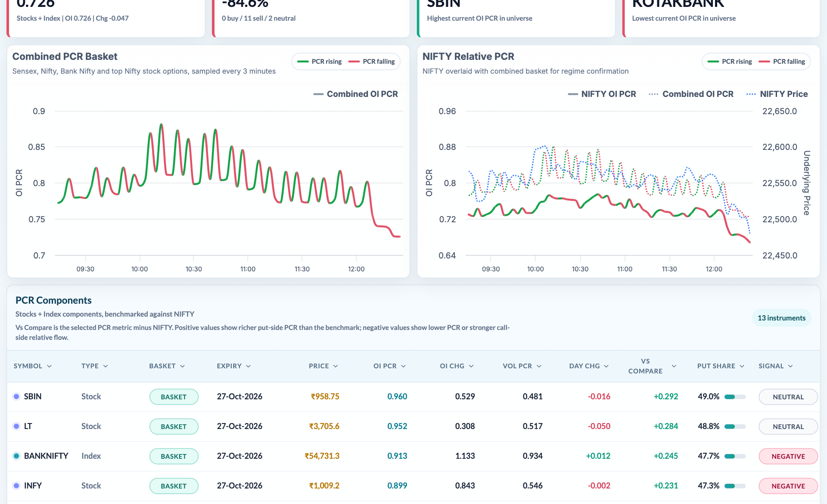Sort table by SYMBOL column
Screen dimensions: 827x504
click(33, 366)
